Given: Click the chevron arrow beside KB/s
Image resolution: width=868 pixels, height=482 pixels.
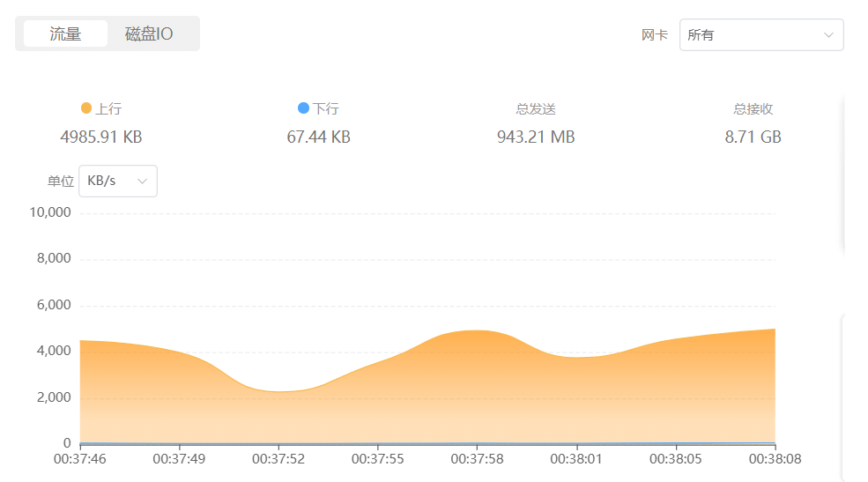Looking at the screenshot, I should (143, 181).
